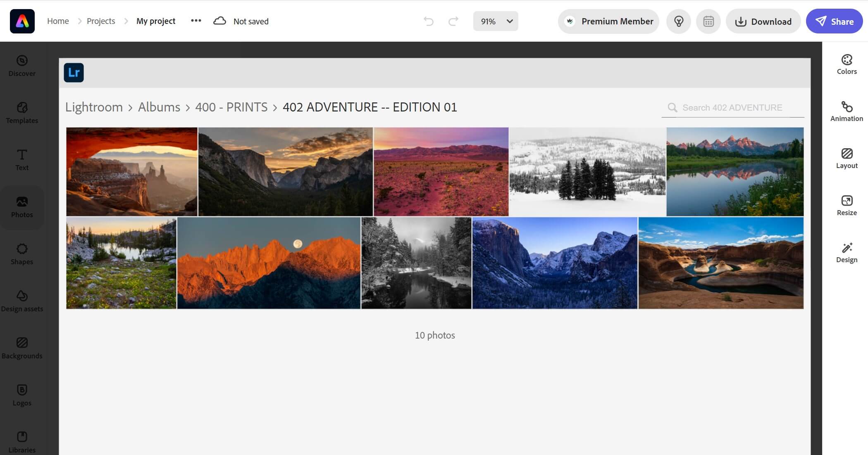Viewport: 868px width, 455px height.
Task: Click the lightbulb tips icon
Action: pyautogui.click(x=678, y=21)
